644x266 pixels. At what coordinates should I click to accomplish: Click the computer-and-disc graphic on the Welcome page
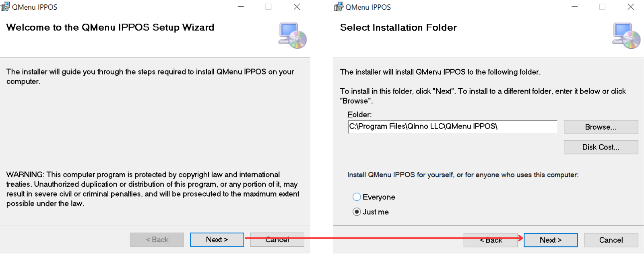pyautogui.click(x=293, y=36)
